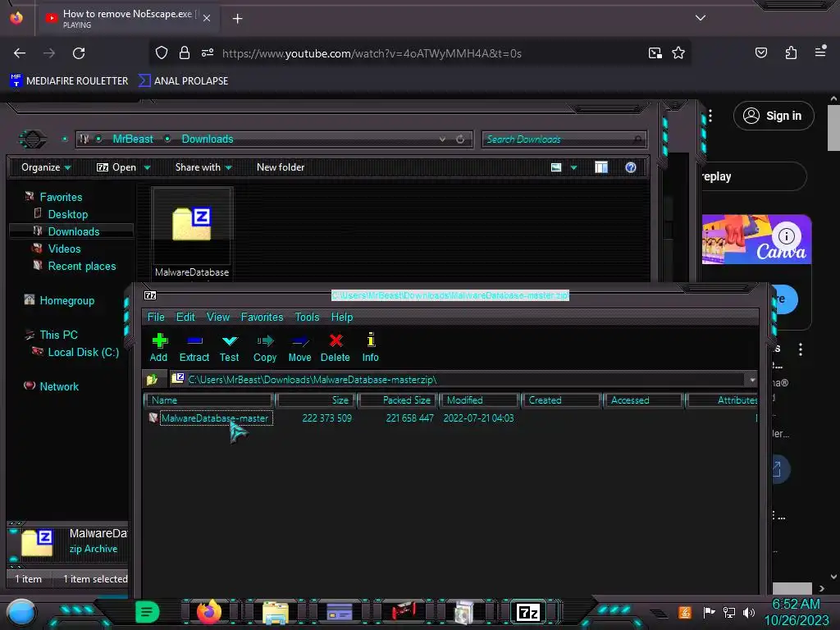Screen dimensions: 840x630
Task: Click MrBeast in the Explorer breadcrumb
Action: [x=133, y=139]
